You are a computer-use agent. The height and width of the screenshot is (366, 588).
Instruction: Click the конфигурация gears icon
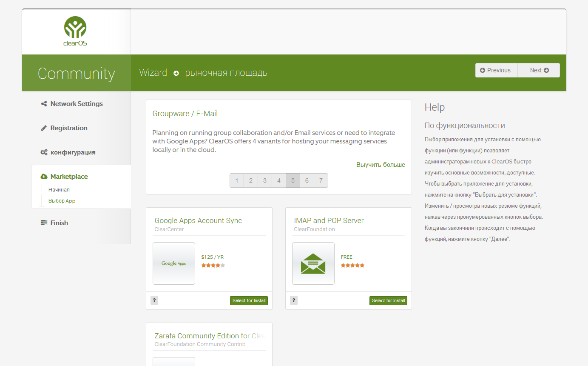point(44,152)
